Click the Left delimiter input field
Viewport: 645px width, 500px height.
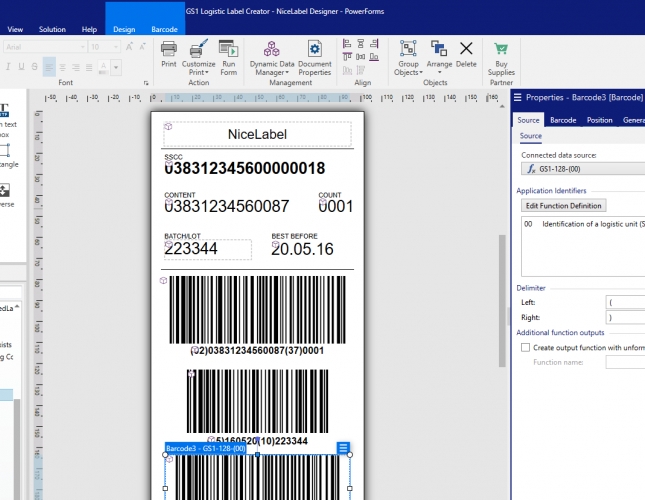(x=625, y=301)
